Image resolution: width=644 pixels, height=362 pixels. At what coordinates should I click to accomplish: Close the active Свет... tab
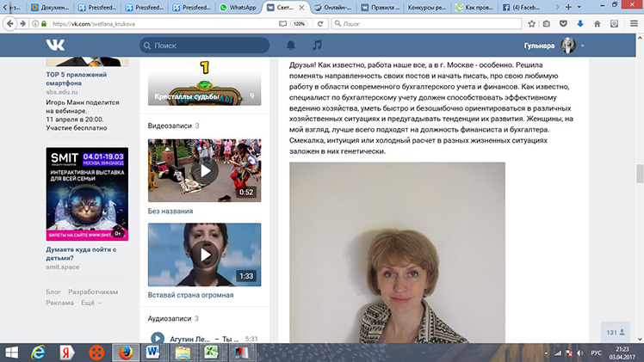(x=301, y=8)
